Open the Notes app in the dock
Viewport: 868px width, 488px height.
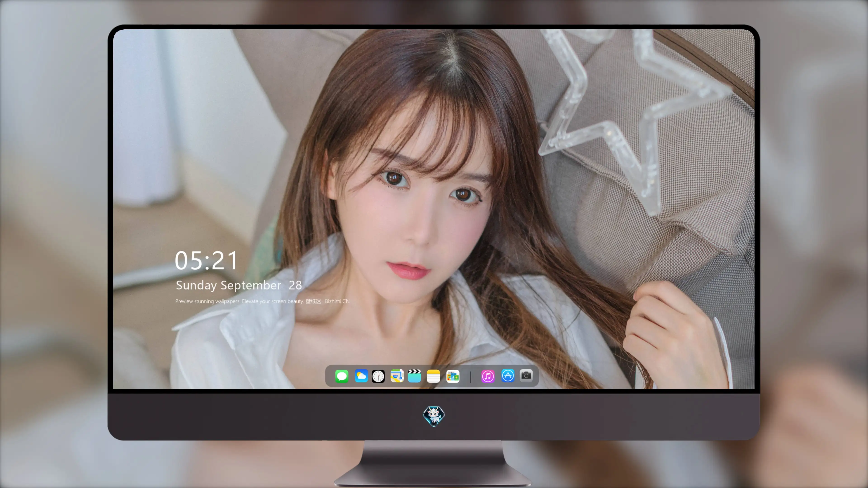pyautogui.click(x=433, y=376)
